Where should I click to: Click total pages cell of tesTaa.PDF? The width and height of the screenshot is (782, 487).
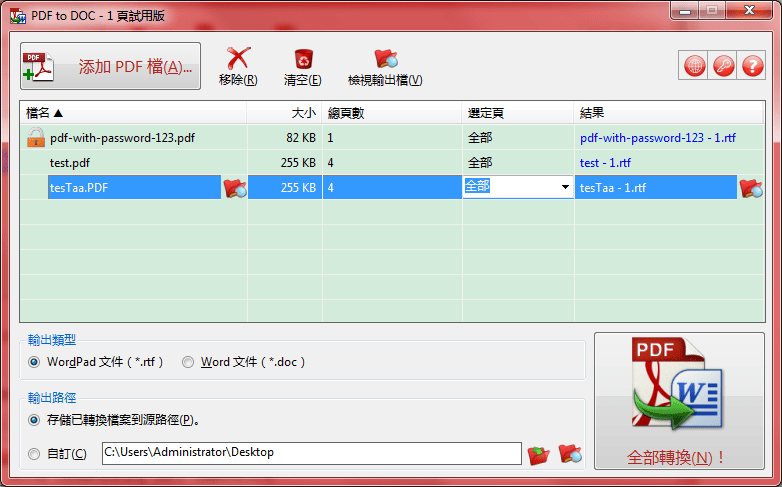coord(392,187)
